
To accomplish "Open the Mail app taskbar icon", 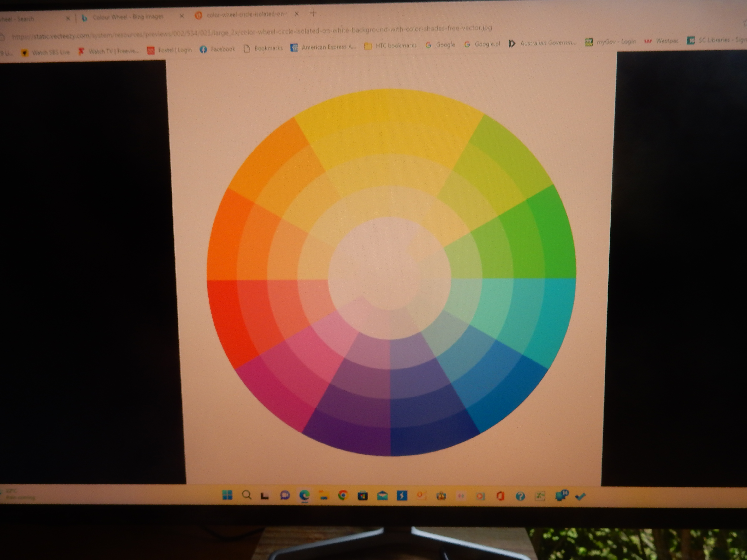I will point(382,496).
